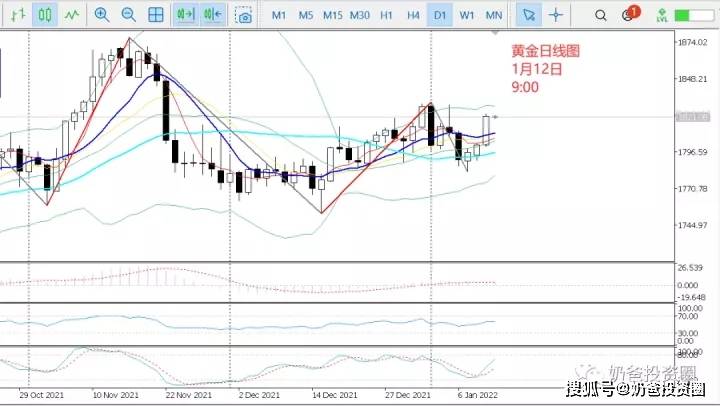Screen dimensions: 720x406
Task: Select the M1 timeframe
Action: pyautogui.click(x=279, y=15)
